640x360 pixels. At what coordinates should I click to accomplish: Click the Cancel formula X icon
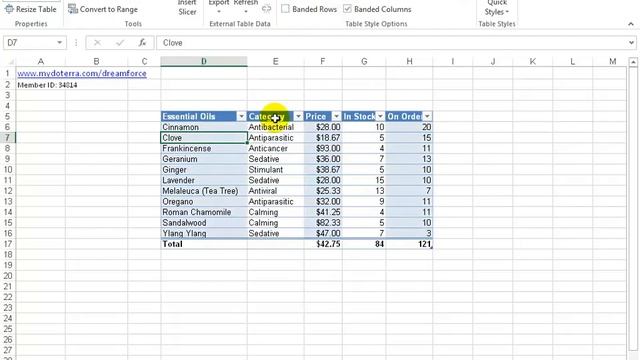[97, 42]
